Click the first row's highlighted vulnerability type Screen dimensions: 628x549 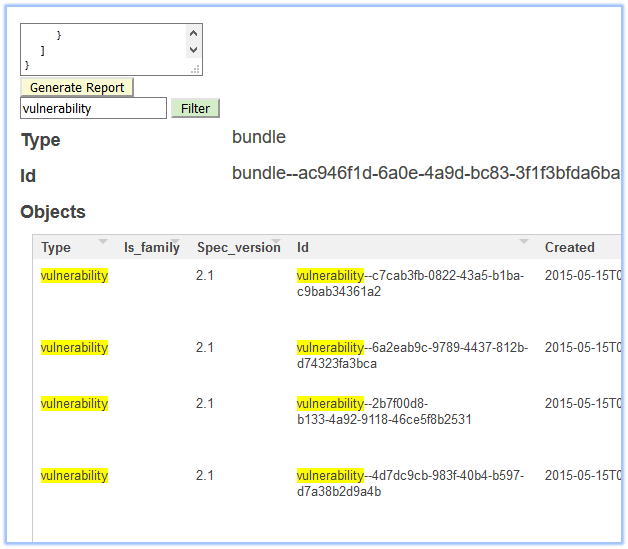[74, 276]
